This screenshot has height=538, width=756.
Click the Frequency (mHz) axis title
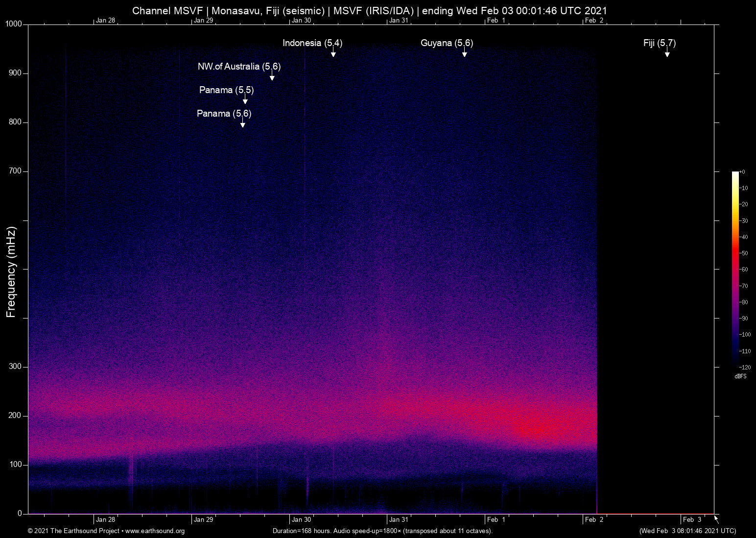11,272
